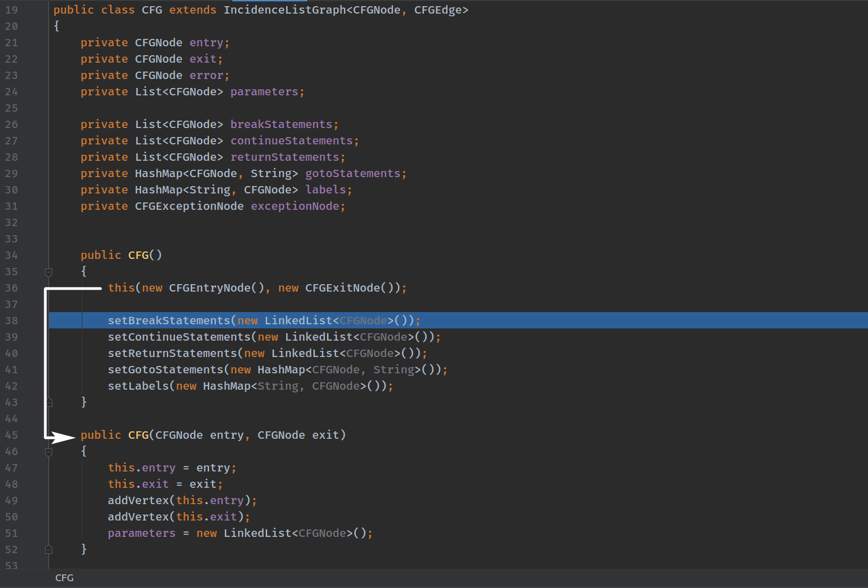Click the CFG breadcrumb at the bottom
Image resolution: width=868 pixels, height=588 pixels.
[x=64, y=578]
